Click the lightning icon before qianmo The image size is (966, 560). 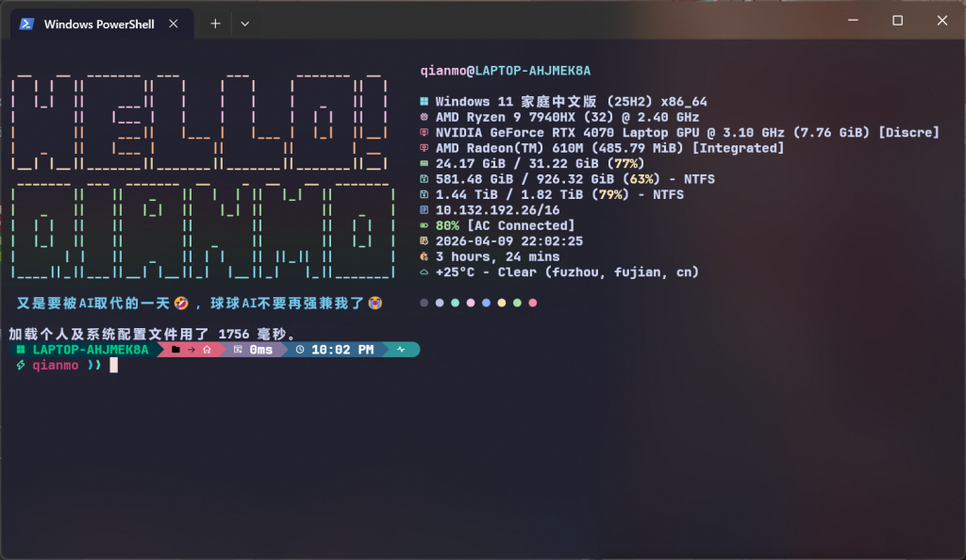click(x=21, y=365)
